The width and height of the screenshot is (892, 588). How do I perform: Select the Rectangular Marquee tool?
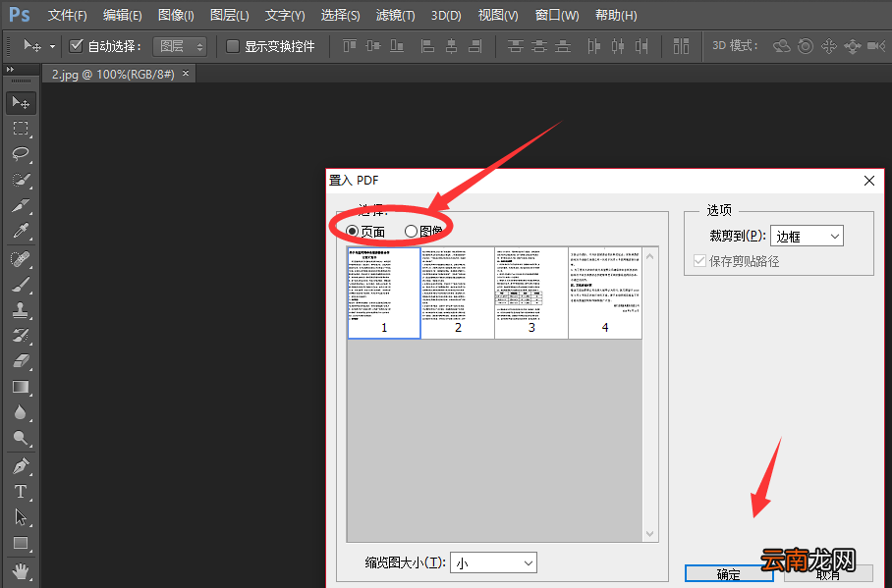pos(21,129)
